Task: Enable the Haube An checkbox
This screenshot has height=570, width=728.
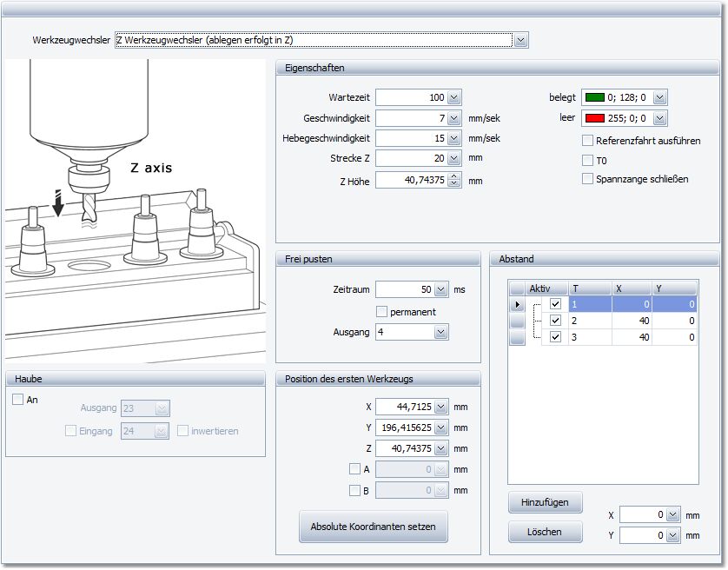Action: [x=17, y=400]
